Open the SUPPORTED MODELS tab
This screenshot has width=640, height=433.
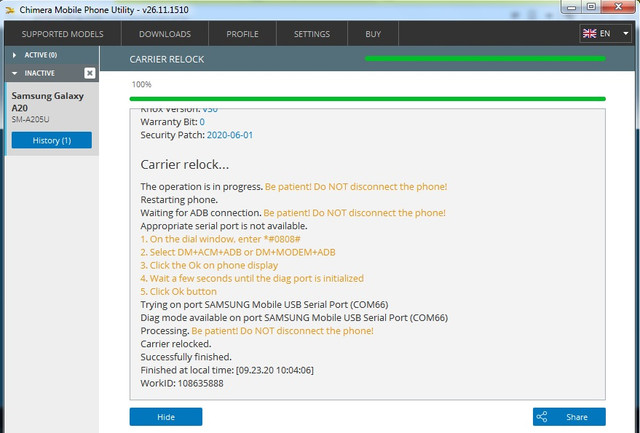(x=62, y=34)
